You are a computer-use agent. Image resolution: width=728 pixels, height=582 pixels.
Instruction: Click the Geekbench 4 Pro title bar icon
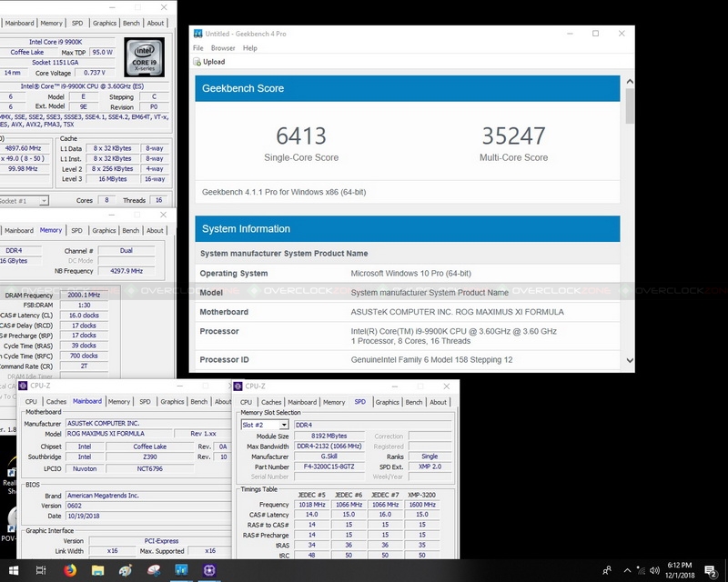(198, 34)
